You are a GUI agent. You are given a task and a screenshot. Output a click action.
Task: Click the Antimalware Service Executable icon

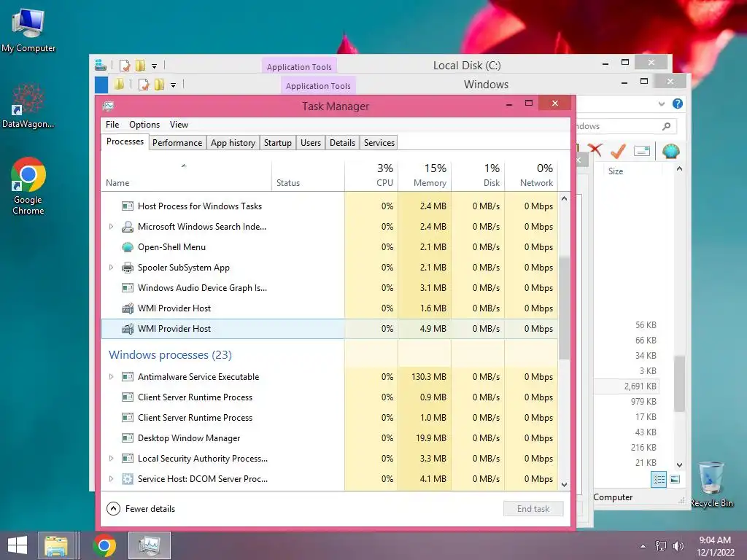[x=127, y=377]
